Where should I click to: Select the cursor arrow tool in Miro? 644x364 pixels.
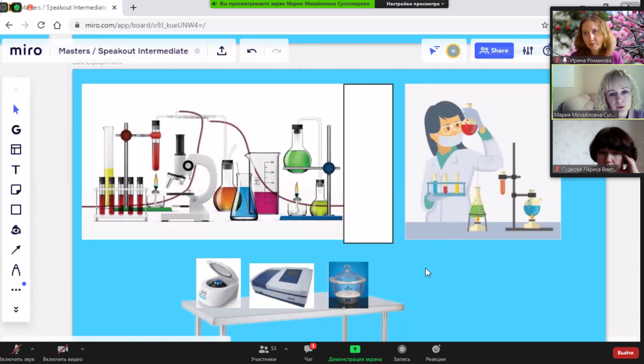click(x=16, y=109)
